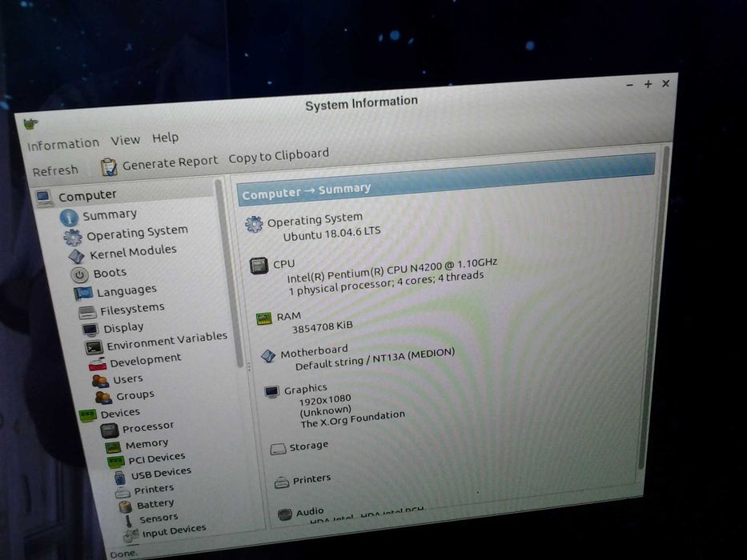This screenshot has height=560, width=747.
Task: Click the Audio speaker icon in summary
Action: pos(285,514)
